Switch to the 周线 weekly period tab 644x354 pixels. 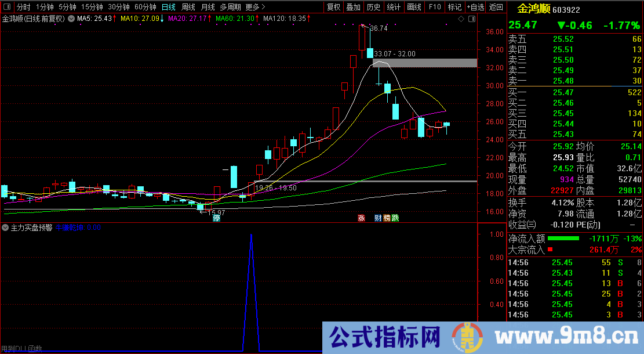point(188,7)
